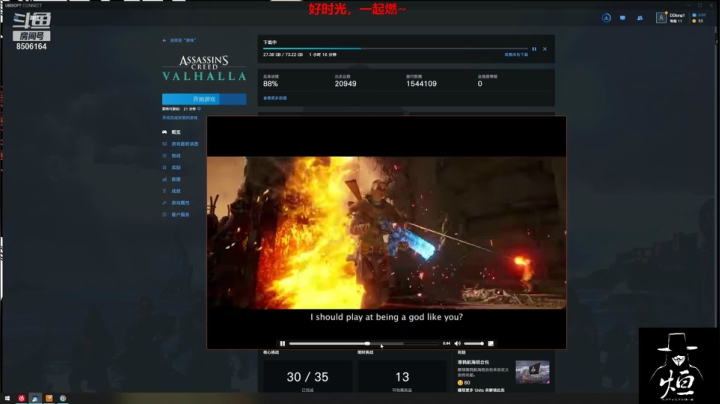The height and width of the screenshot is (404, 720).
Task: Open the Windows Start button
Action: click(7, 398)
